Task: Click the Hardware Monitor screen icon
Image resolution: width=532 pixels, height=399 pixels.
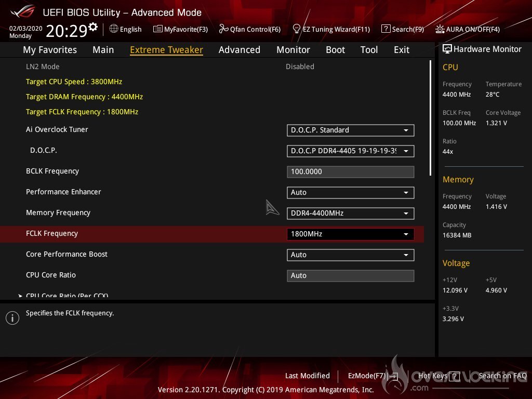Action: pos(447,49)
